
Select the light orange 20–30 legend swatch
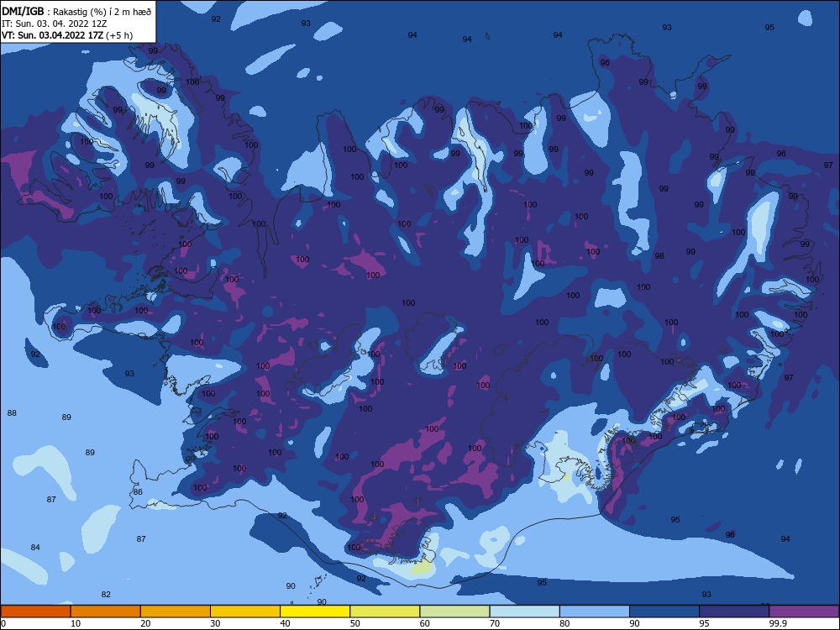(176, 612)
